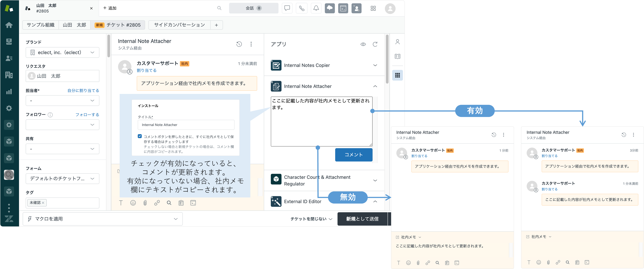This screenshot has height=269, width=644.
Task: Click the follower info icon
Action: tap(50, 115)
